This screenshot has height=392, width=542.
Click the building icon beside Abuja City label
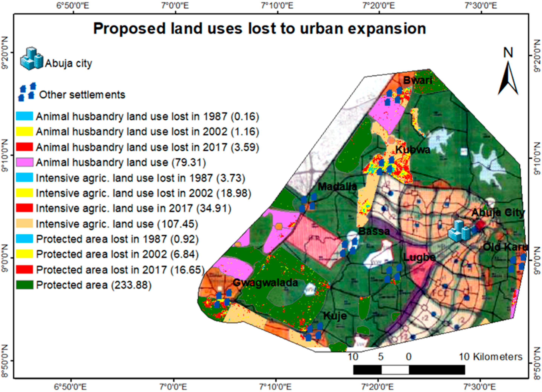click(459, 230)
